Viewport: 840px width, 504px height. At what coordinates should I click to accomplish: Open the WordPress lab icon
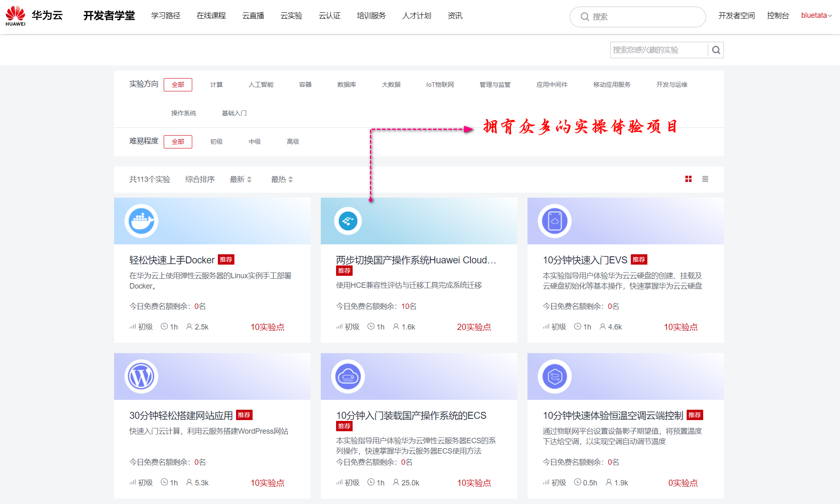tap(141, 376)
